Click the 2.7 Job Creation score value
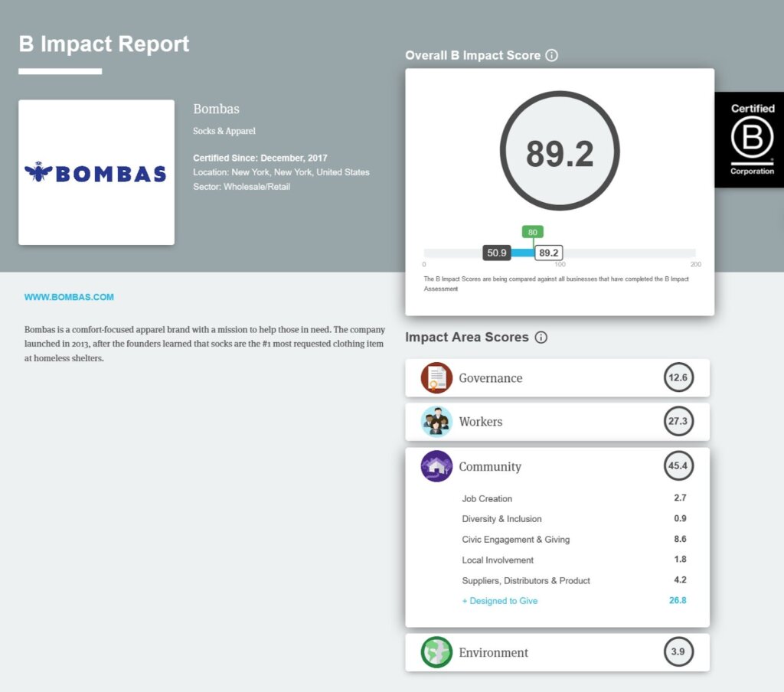784x692 pixels. pyautogui.click(x=680, y=498)
